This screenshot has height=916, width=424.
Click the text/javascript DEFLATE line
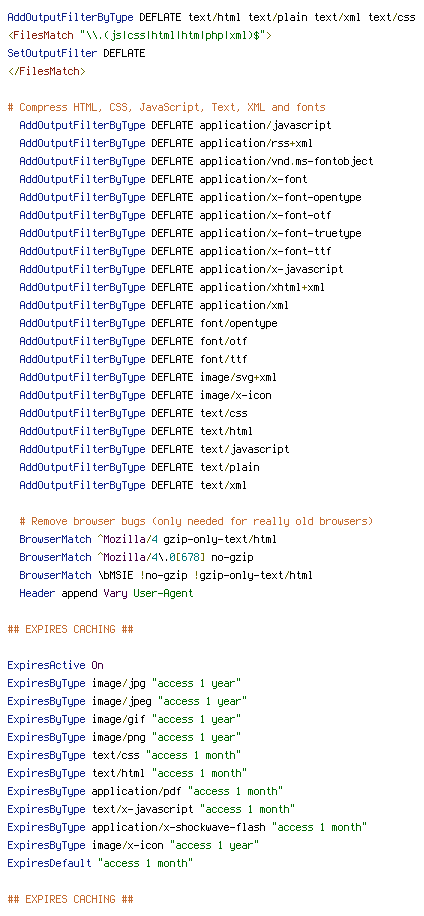click(x=154, y=449)
